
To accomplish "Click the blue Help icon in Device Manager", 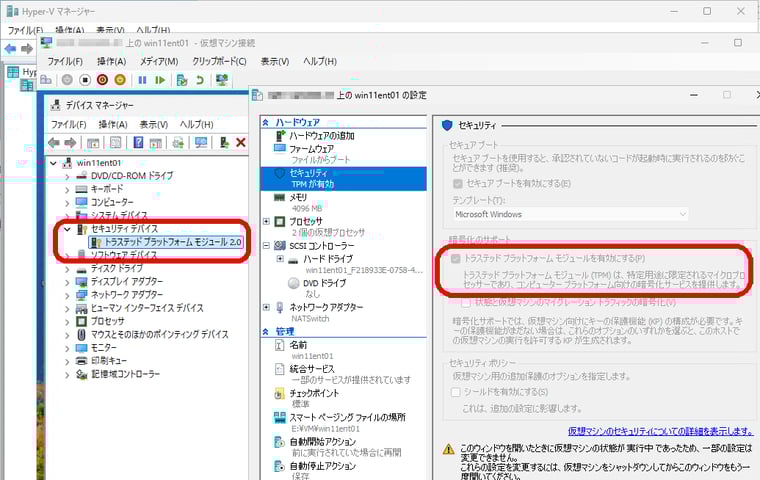I will [138, 143].
